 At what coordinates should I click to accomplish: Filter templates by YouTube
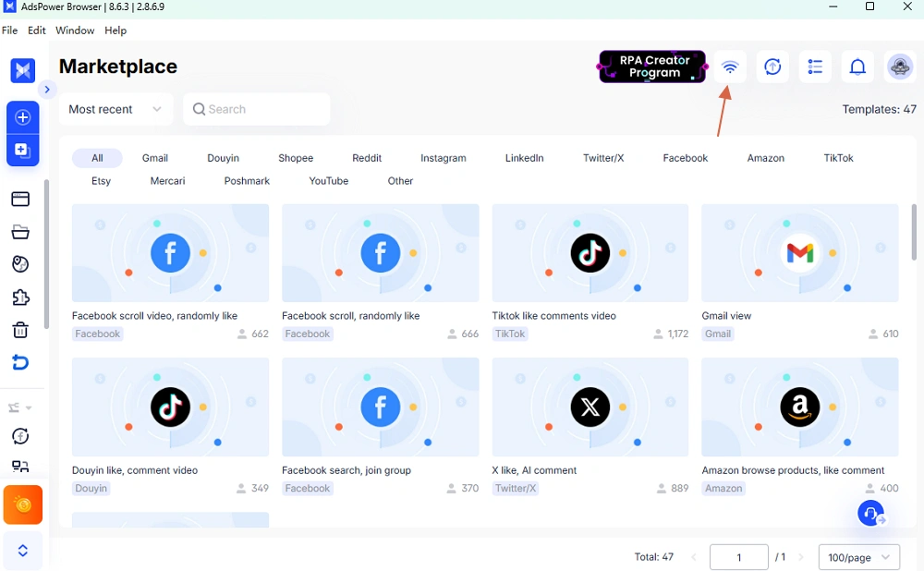pyautogui.click(x=329, y=181)
